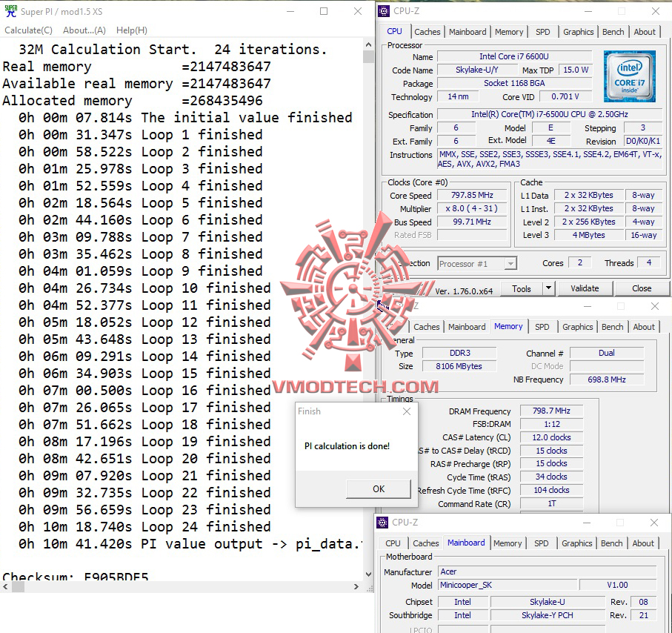The image size is (672, 633).
Task: Click the Specification field i7-6500U CPU @ 2.50GHz
Action: pos(550,114)
